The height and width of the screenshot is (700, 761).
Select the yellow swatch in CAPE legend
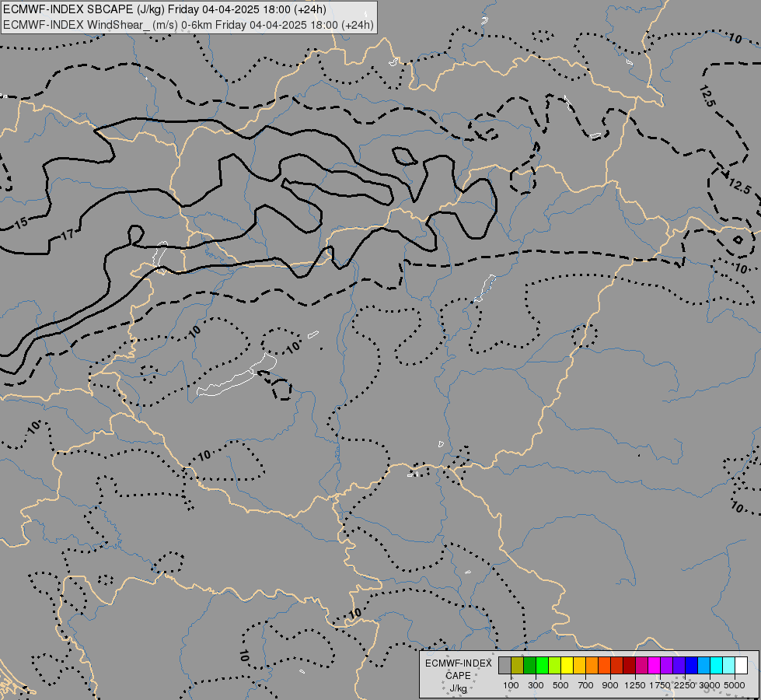567,665
